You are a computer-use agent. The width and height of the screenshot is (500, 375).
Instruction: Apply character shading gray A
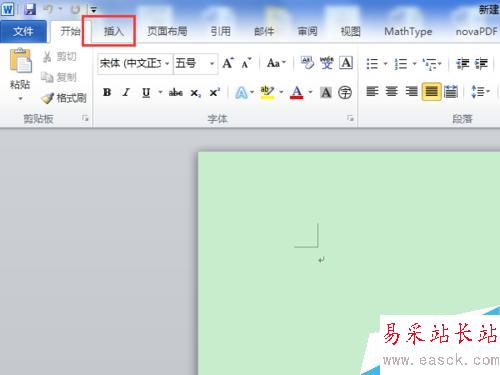point(326,92)
